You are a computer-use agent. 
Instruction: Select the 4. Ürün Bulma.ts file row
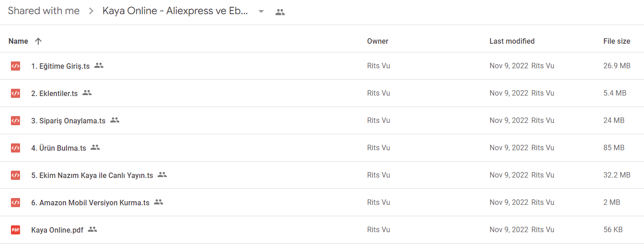[322, 148]
